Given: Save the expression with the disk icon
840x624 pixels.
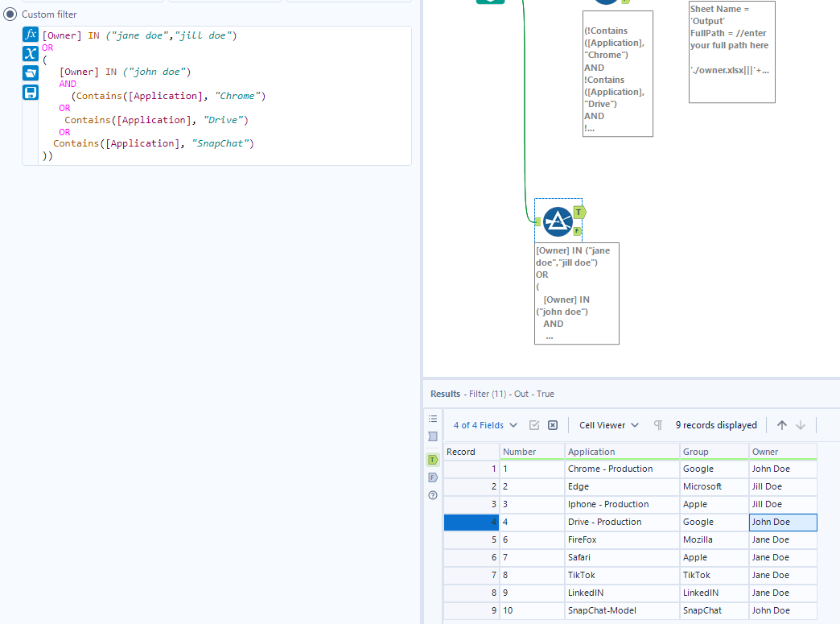Looking at the screenshot, I should (x=31, y=92).
